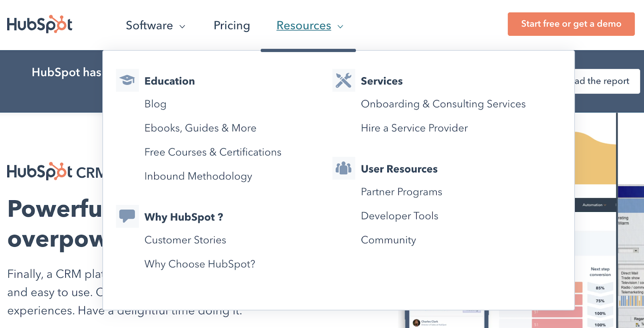This screenshot has width=644, height=328.
Task: Open Free Courses & Certifications
Action: [213, 152]
